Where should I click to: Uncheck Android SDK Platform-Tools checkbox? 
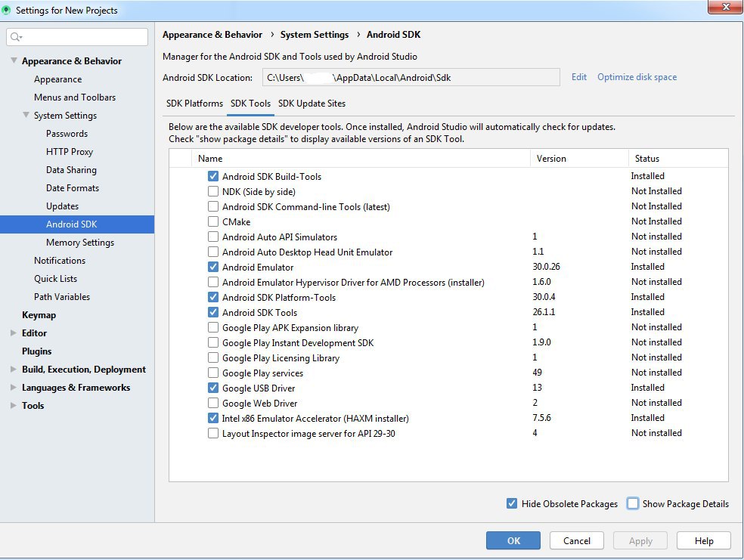tap(213, 297)
